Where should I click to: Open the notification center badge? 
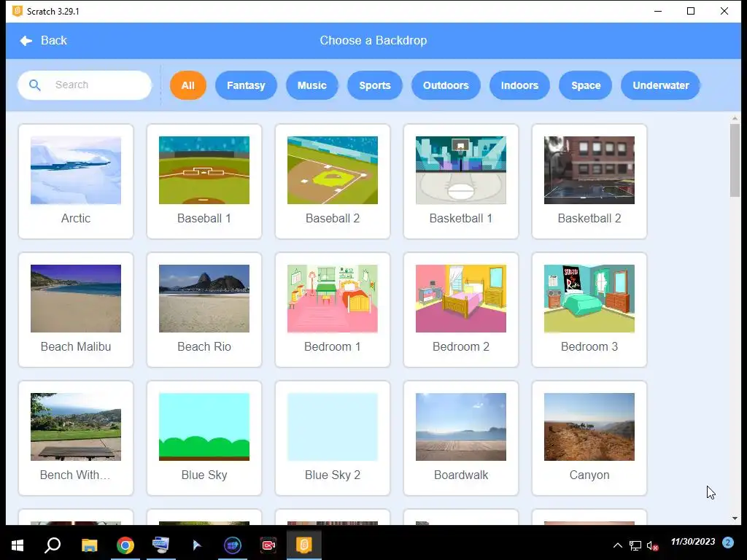pyautogui.click(x=727, y=542)
